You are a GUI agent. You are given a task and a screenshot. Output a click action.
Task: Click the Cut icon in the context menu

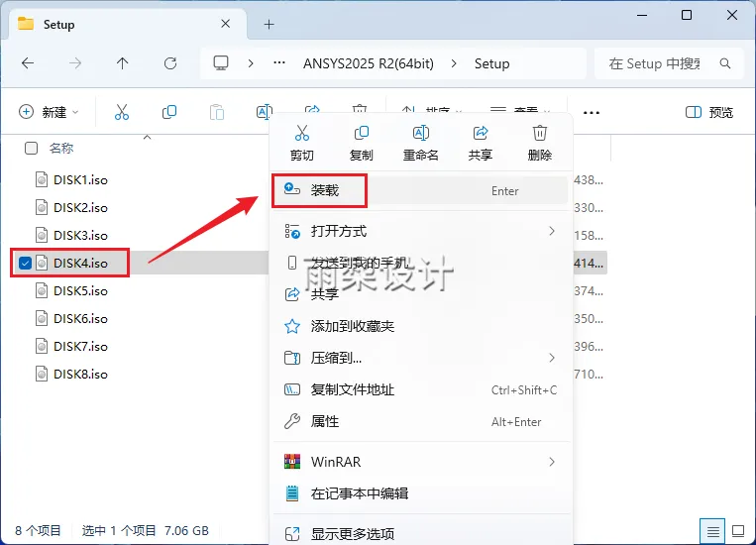(x=302, y=133)
